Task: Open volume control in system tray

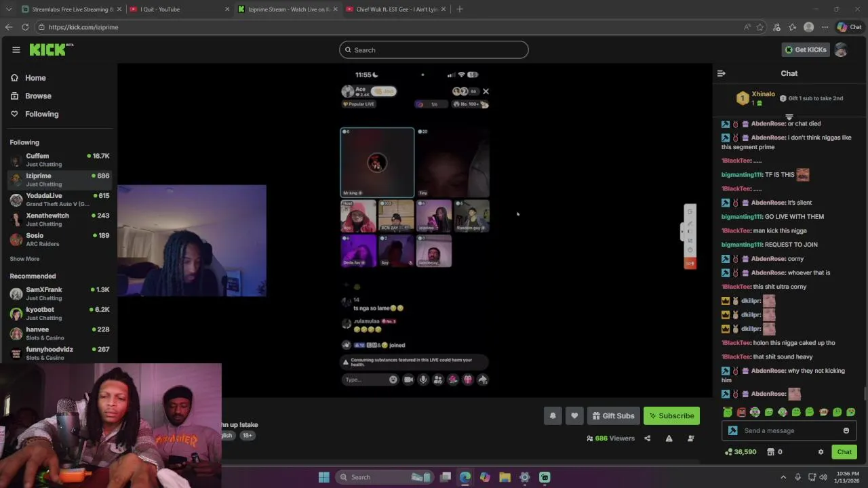Action: pyautogui.click(x=823, y=477)
